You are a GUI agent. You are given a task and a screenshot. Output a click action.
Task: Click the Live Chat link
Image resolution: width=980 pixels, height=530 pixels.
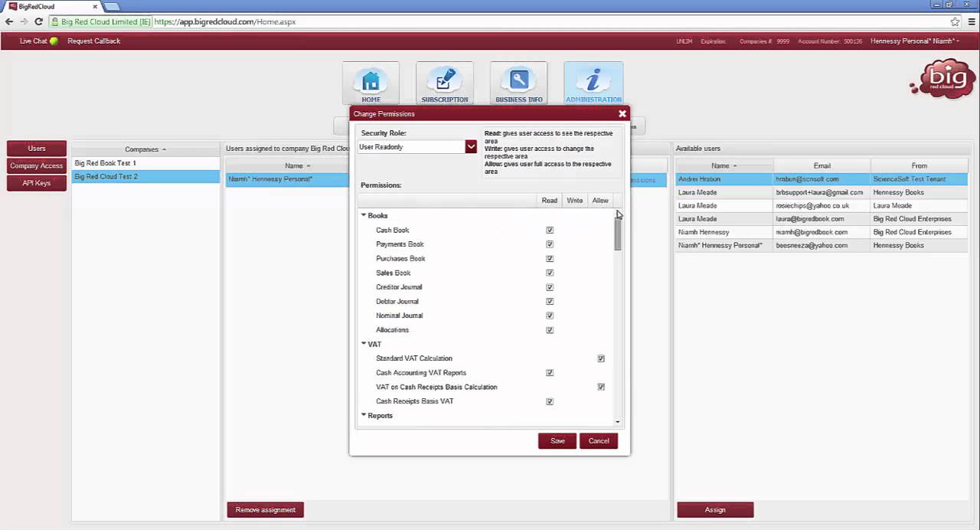33,41
